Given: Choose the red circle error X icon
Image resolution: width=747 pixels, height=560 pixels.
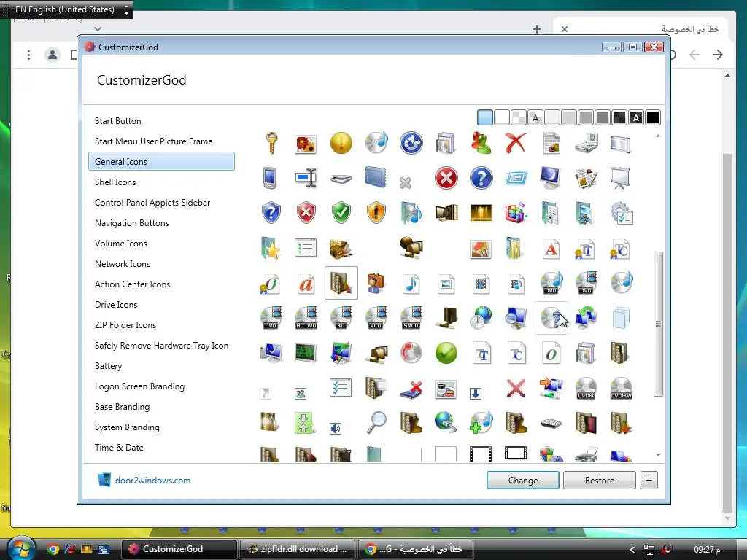Looking at the screenshot, I should pos(446,179).
